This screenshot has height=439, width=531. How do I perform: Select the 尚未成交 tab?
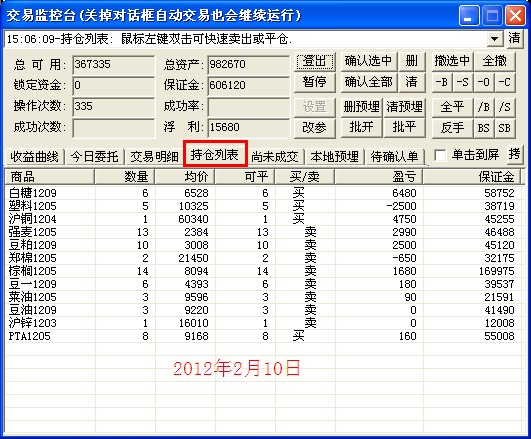pos(275,157)
